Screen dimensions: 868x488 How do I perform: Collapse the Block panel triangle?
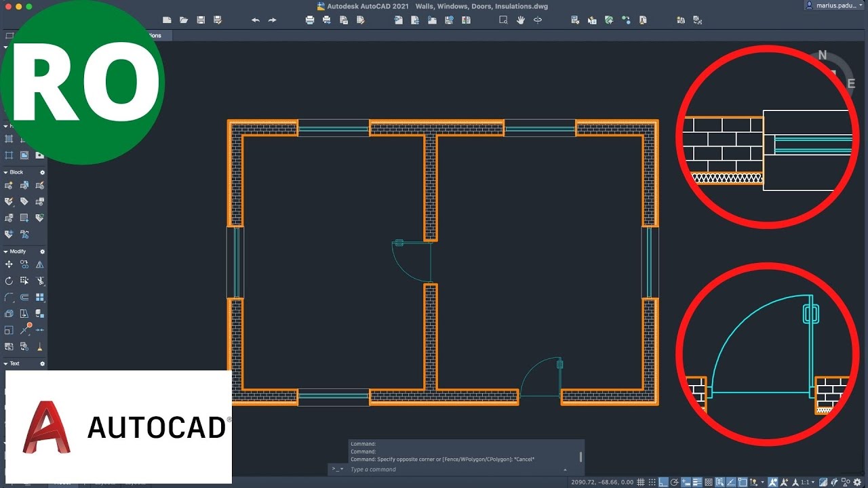pyautogui.click(x=5, y=172)
